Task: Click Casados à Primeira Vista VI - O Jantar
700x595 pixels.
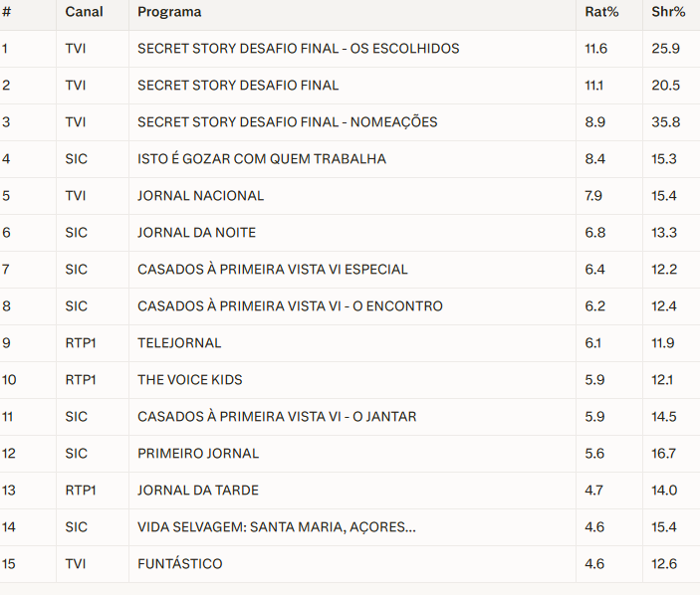Action: click(277, 417)
